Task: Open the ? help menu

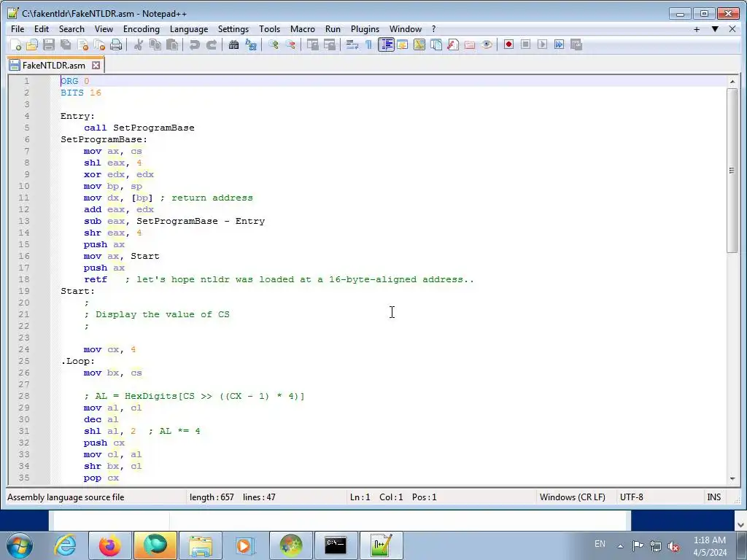Action: point(433,29)
